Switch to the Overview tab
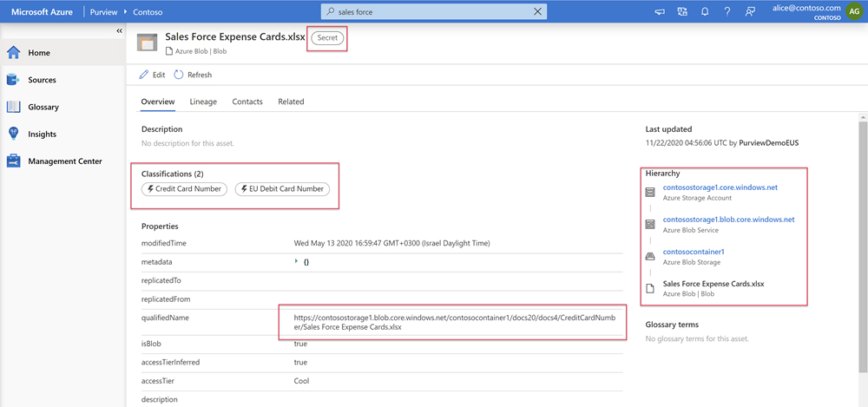Screen dimensions: 868x407 [x=158, y=102]
